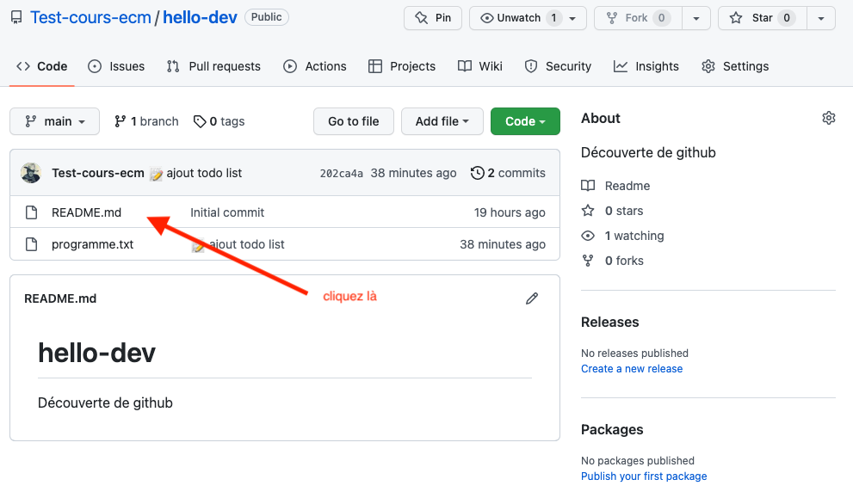This screenshot has height=504, width=853.
Task: Click the tags icon showing 0 tags
Action: pyautogui.click(x=200, y=121)
